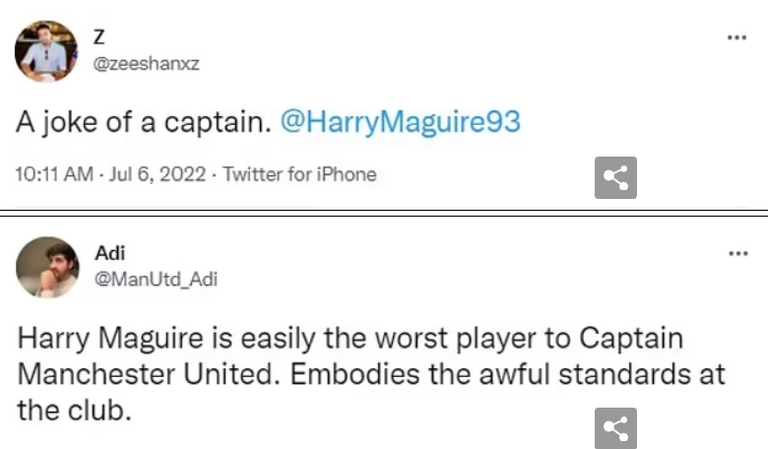Click the display name "Z"
This screenshot has height=449, width=768.
pyautogui.click(x=99, y=38)
